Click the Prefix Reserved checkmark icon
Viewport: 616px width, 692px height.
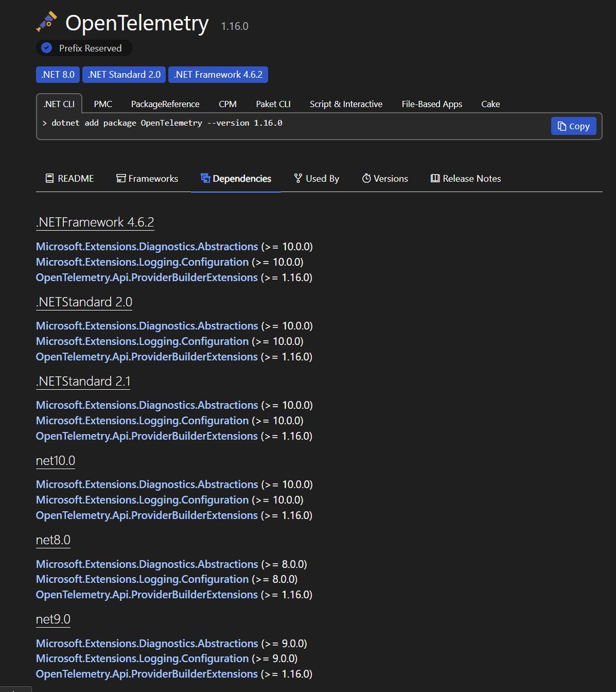tap(47, 48)
